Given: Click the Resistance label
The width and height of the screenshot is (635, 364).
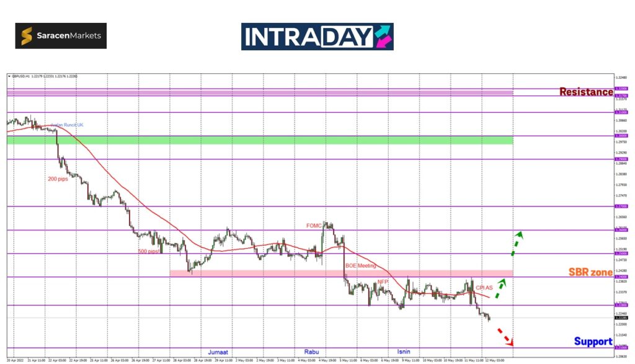Looking at the screenshot, I should point(586,92).
